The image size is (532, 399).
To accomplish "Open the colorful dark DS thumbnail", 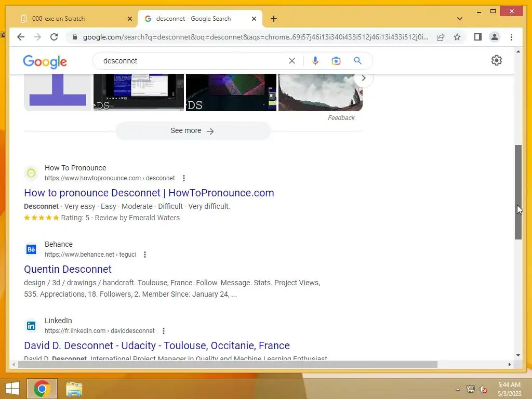I will pyautogui.click(x=231, y=92).
